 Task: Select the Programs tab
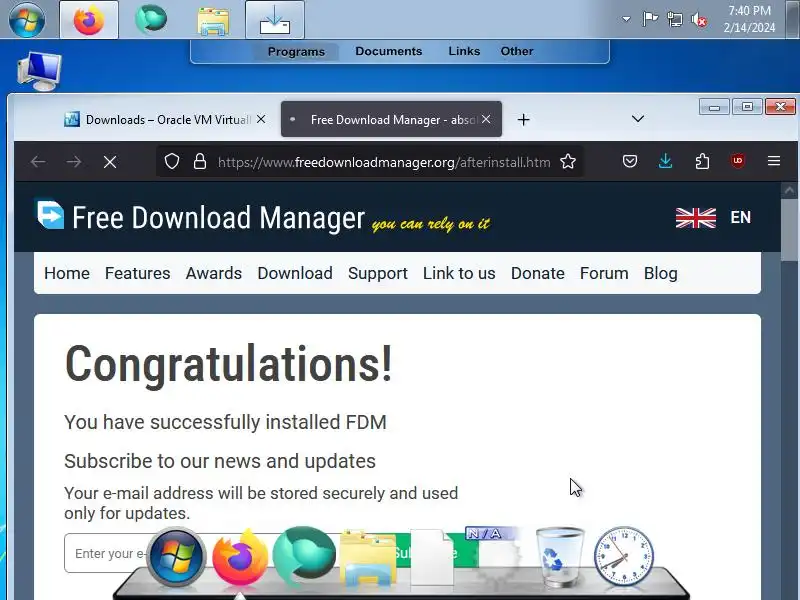click(x=296, y=52)
